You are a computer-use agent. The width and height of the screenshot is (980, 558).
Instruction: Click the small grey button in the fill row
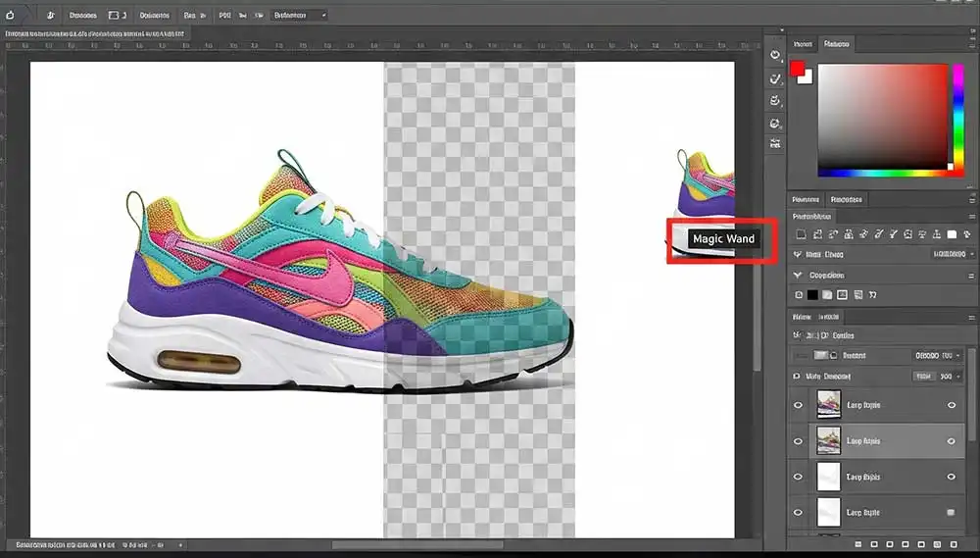click(x=924, y=377)
